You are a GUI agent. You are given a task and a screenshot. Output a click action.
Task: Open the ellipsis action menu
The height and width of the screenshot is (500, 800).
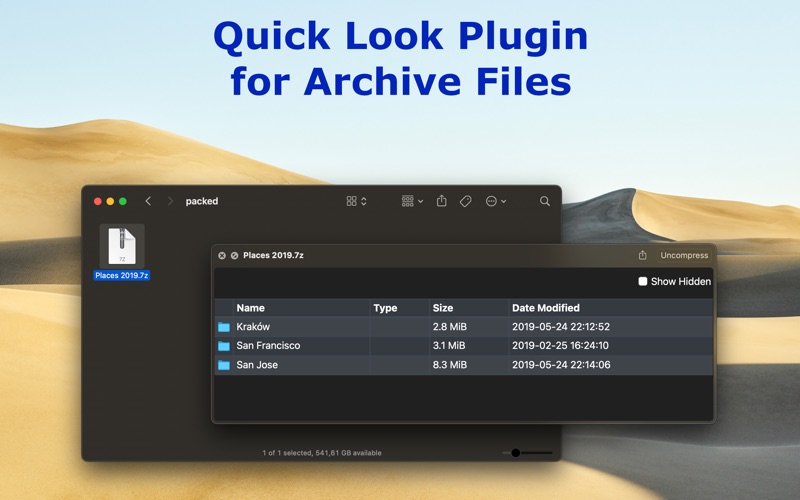(x=495, y=201)
